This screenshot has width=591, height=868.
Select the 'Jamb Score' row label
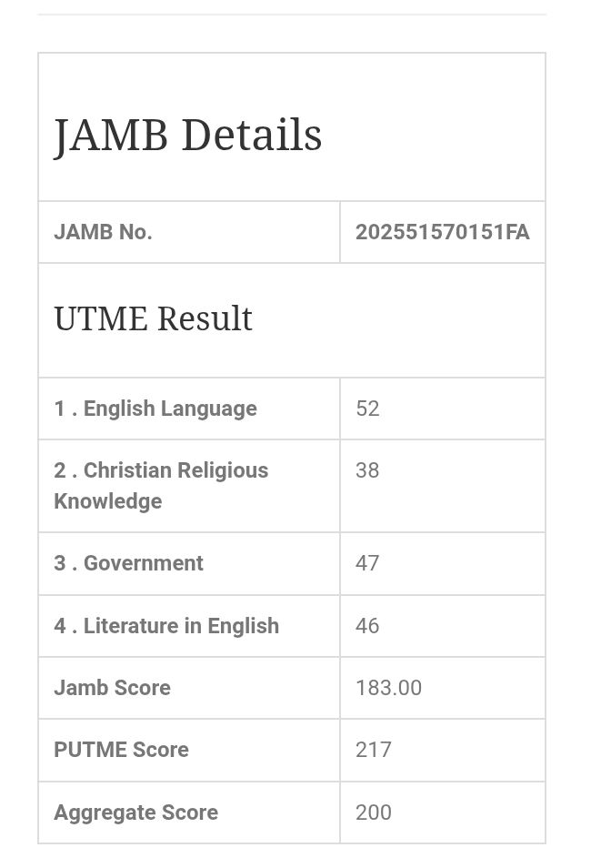pos(112,688)
